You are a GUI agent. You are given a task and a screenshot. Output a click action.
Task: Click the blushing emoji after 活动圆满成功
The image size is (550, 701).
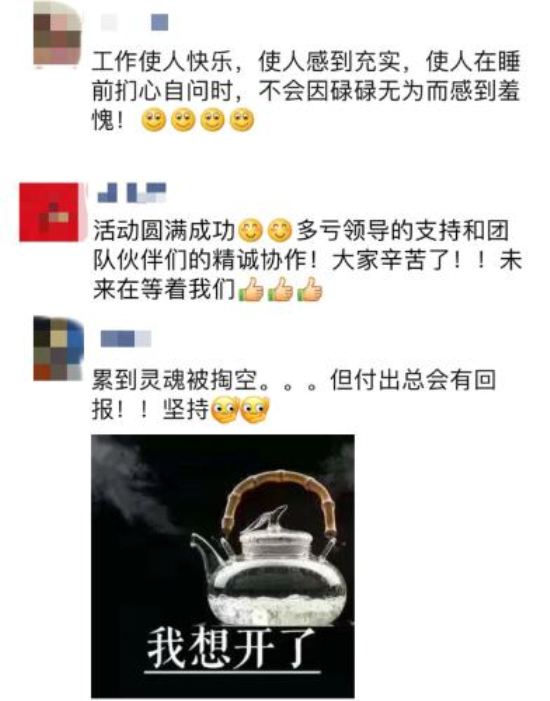(x=250, y=231)
